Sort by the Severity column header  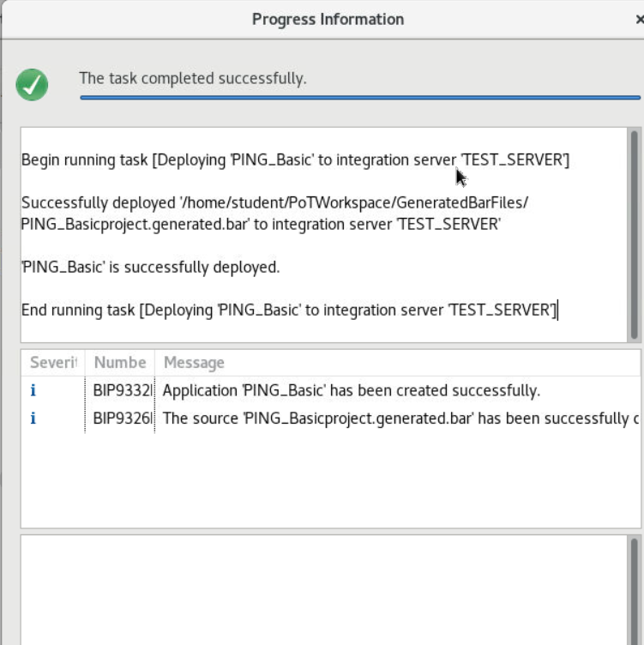tap(53, 363)
